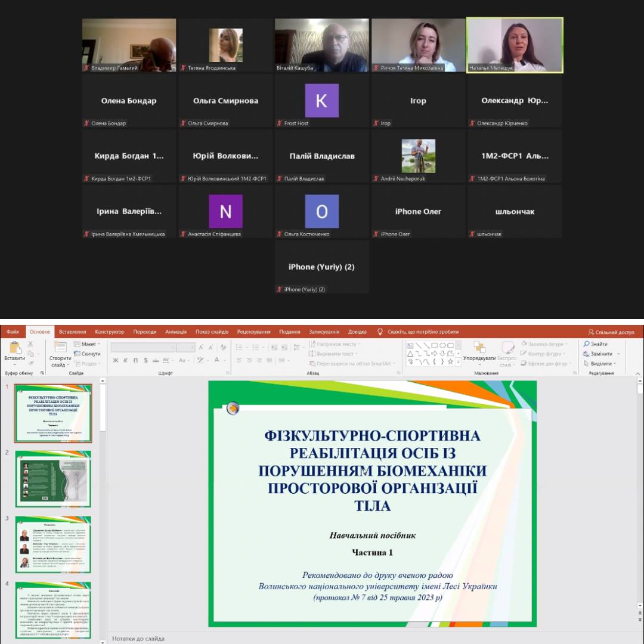
Task: Click the Спільний доступ share button
Action: point(611,332)
